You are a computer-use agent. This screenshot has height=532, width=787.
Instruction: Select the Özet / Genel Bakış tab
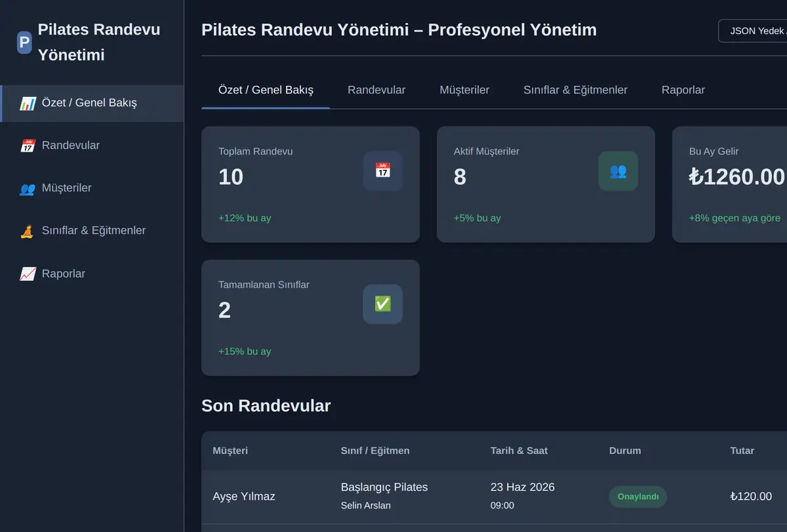(266, 90)
